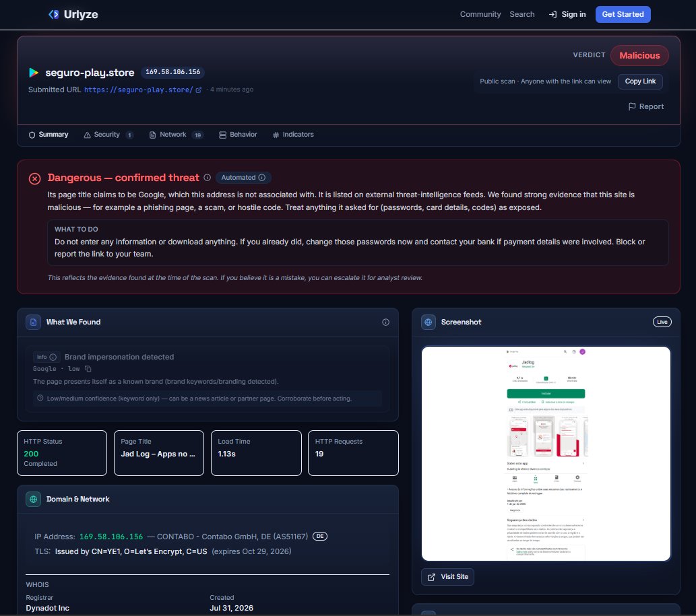Click info icon next to confirmed threat heading
696x616 pixels.
coord(208,177)
